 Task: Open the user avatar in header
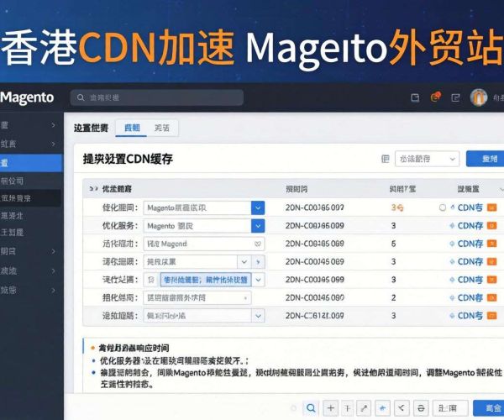click(479, 97)
